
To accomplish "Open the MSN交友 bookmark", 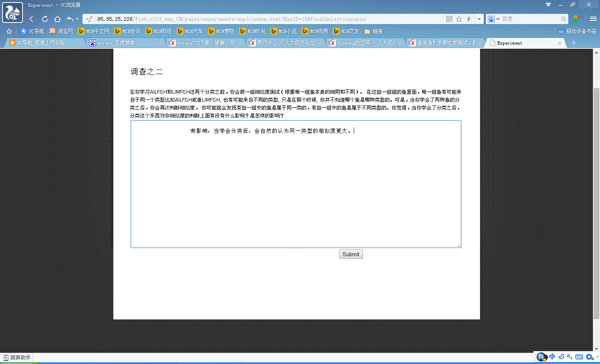I will pos(346,31).
